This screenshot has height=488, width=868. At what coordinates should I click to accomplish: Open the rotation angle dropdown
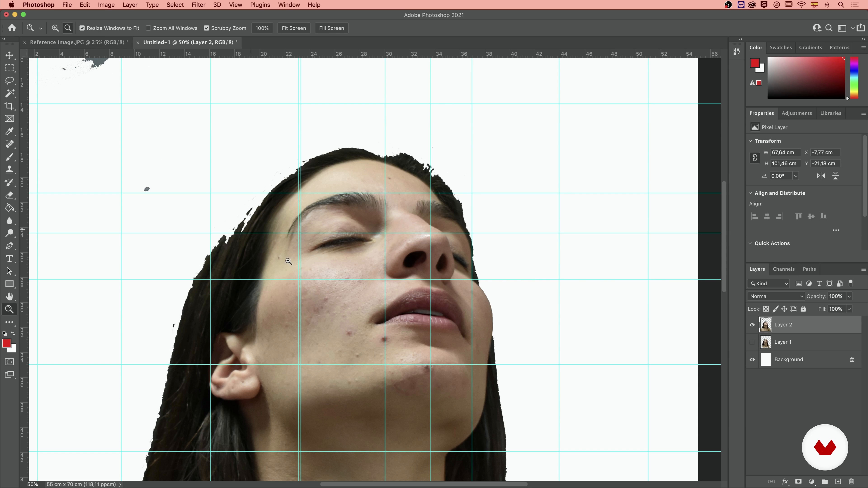[796, 176]
